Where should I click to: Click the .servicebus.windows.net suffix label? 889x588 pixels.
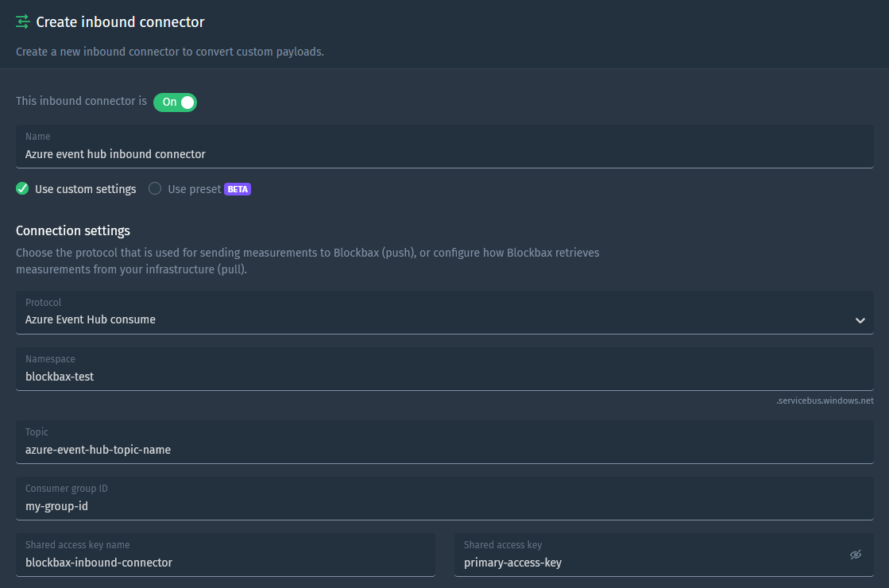pyautogui.click(x=825, y=401)
